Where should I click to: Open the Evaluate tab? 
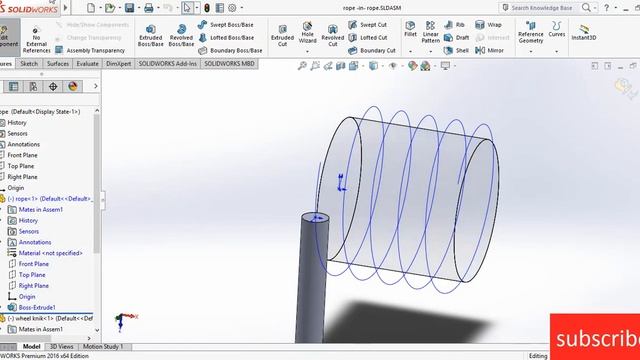point(87,64)
